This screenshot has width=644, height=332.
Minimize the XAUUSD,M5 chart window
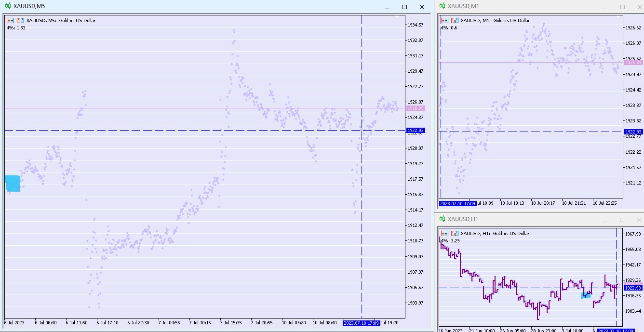(387, 7)
